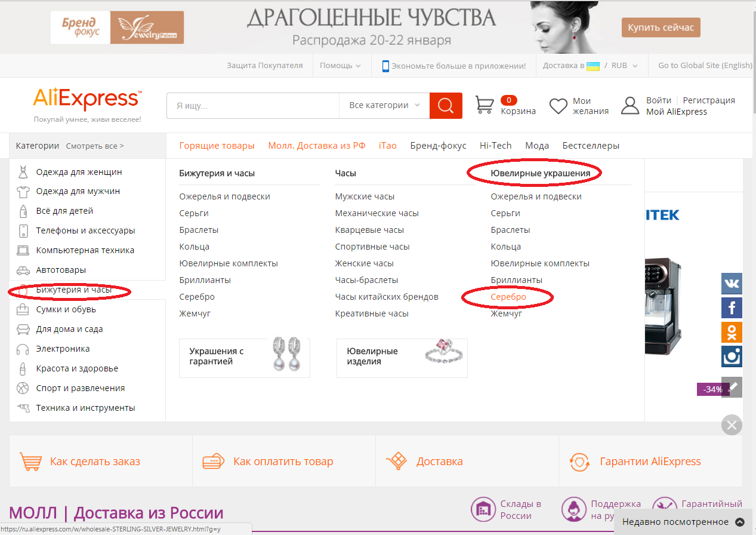Open the Instagram camera icon
Viewport: 756px width, 535px height.
click(x=732, y=356)
